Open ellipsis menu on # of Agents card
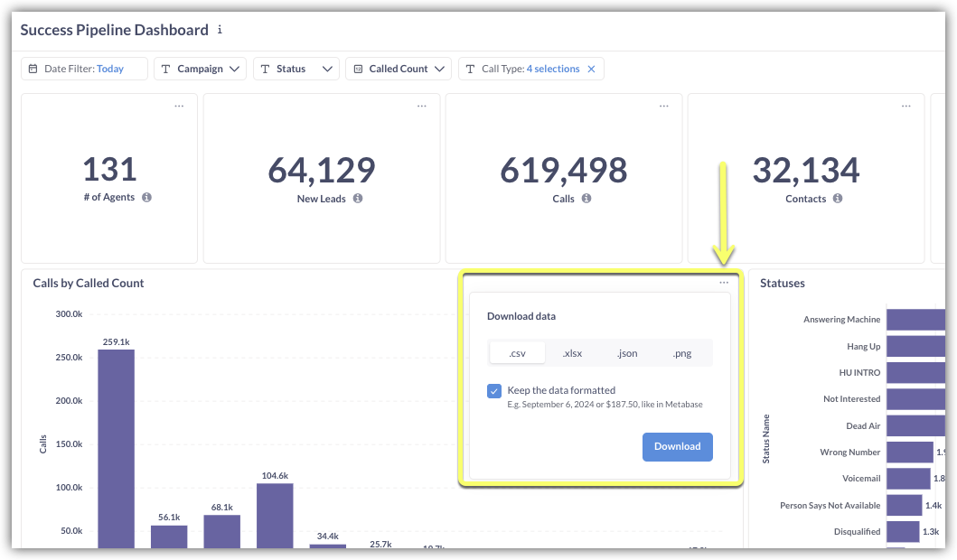The image size is (957, 560). click(179, 107)
